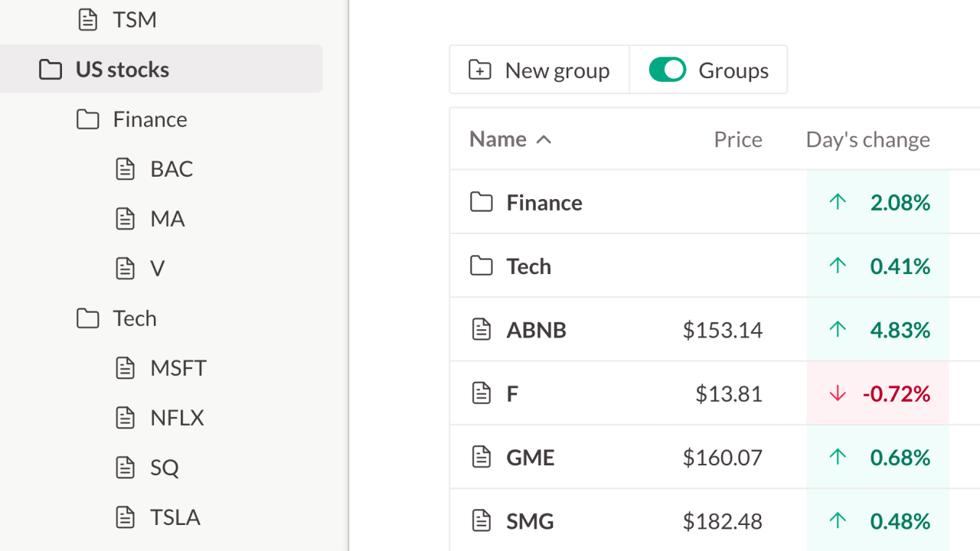Viewport: 980px width, 551px height.
Task: Click the Tech folder icon in table
Action: [x=481, y=266]
